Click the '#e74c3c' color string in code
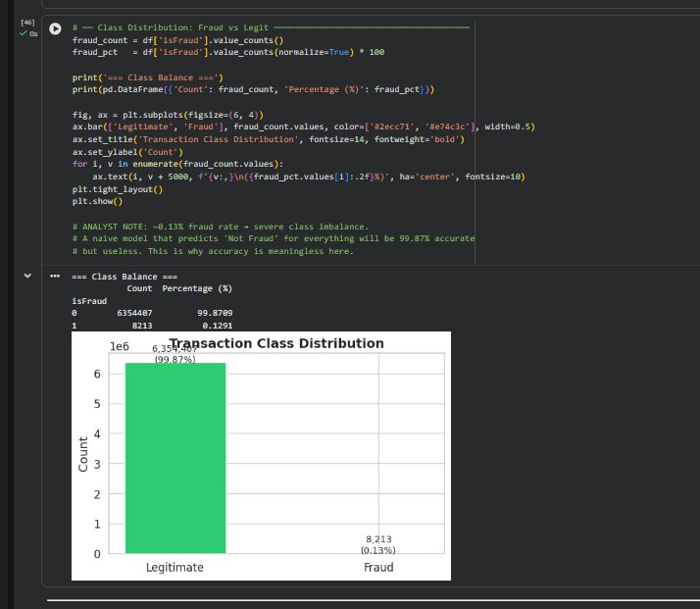 click(x=448, y=127)
